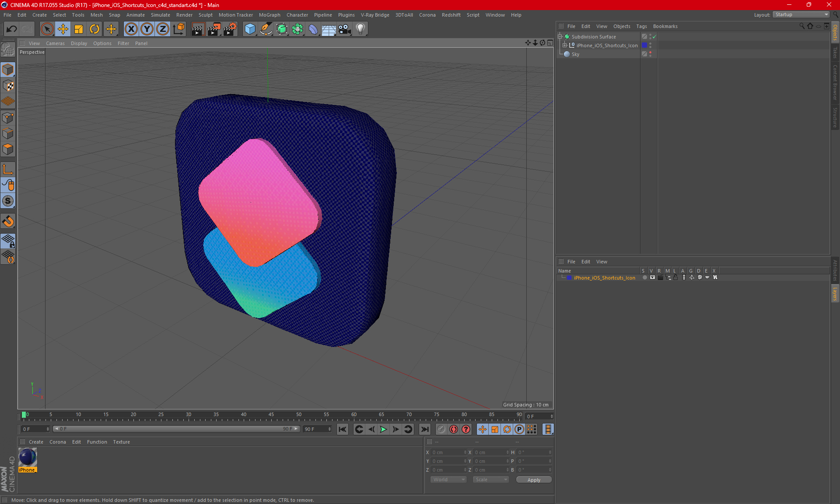This screenshot has width=840, height=504.
Task: Open the viewport Cameras menu
Action: pos(55,43)
